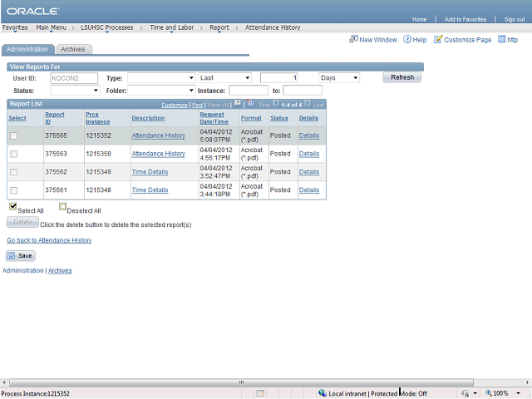Check the box for report 375562
The width and height of the screenshot is (532, 399).
[13, 172]
